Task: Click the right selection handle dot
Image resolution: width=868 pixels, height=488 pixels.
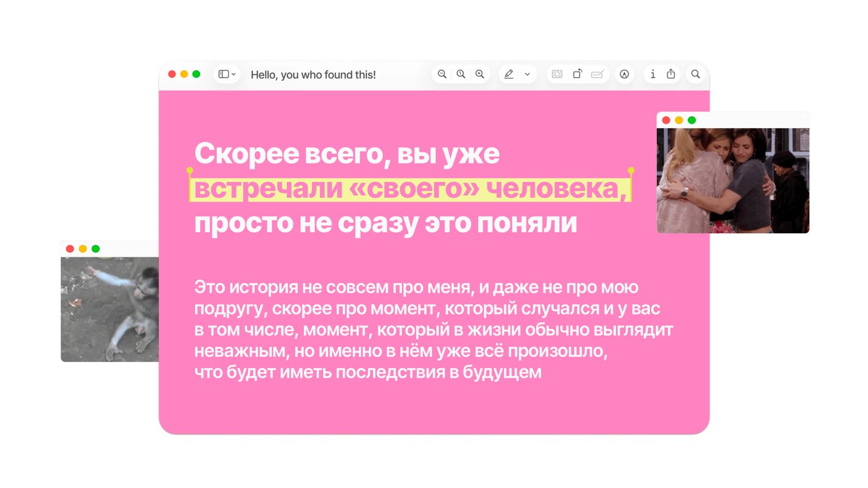Action: click(x=631, y=170)
